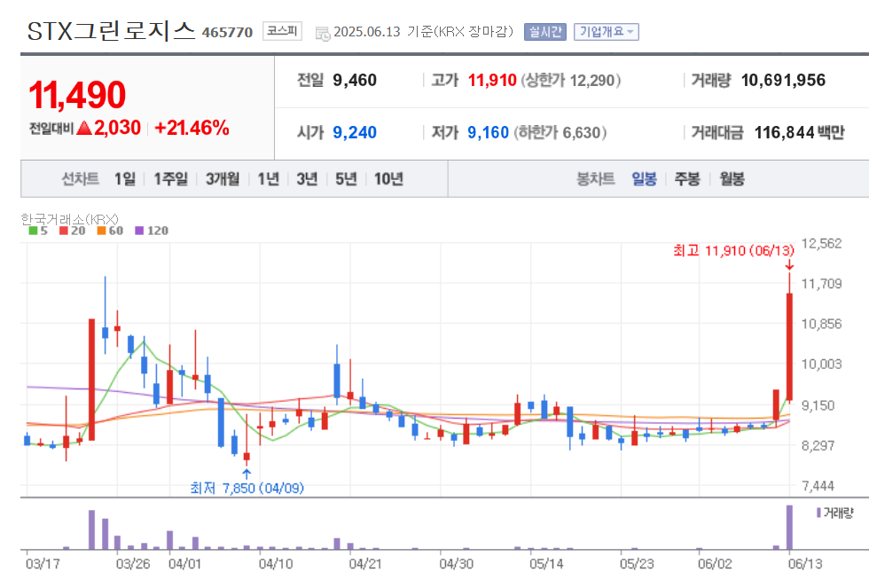Click the 03/26 date axis label
Screen dimensions: 869x588
pos(133,564)
